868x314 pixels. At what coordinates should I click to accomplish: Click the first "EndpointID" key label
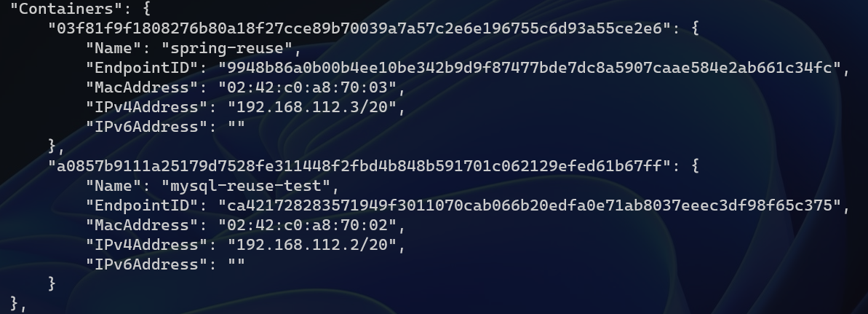point(143,68)
